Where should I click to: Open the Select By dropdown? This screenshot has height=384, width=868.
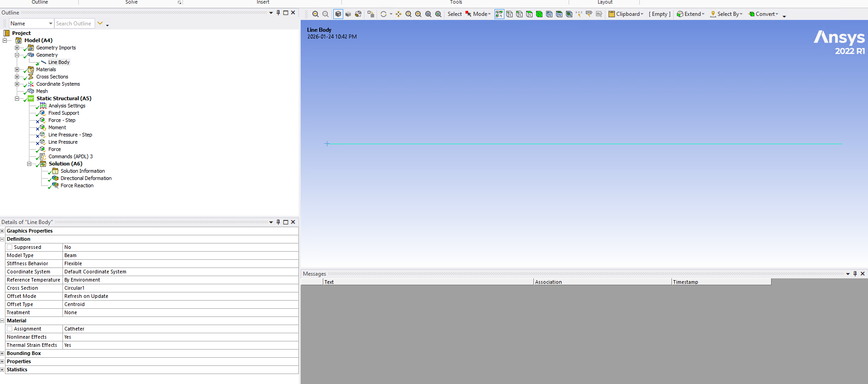click(726, 14)
